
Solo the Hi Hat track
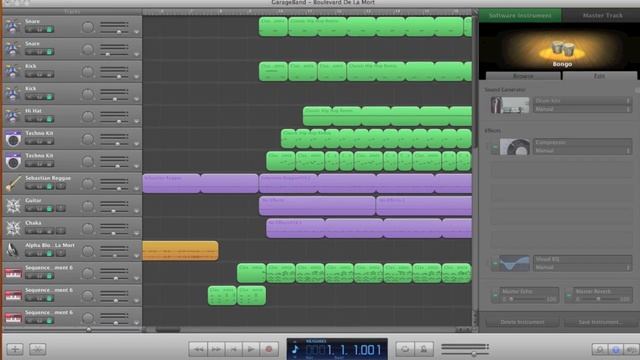39,119
